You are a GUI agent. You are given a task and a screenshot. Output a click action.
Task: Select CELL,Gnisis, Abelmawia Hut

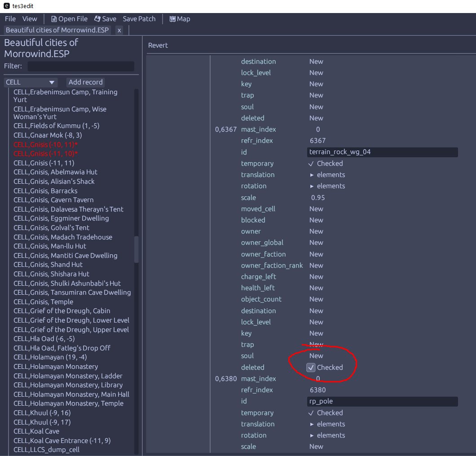click(55, 172)
